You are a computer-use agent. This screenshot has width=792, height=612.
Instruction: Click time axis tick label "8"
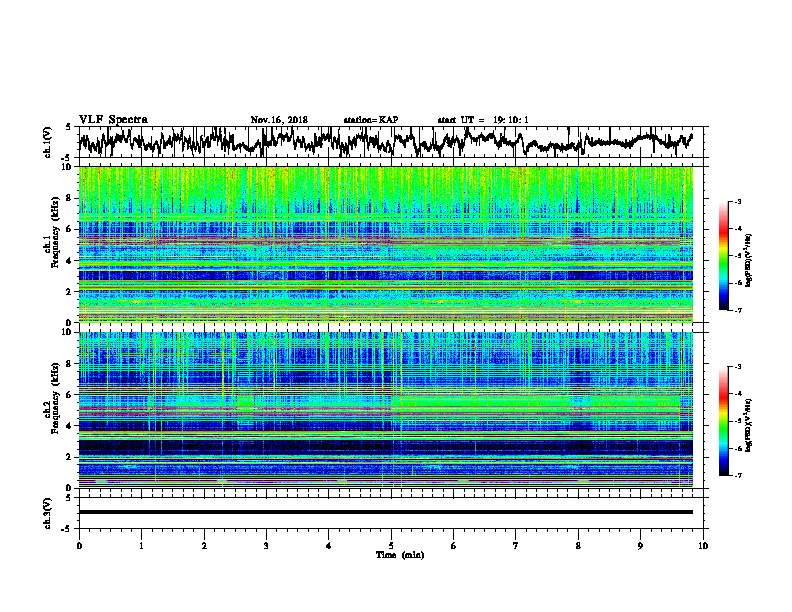[578, 546]
